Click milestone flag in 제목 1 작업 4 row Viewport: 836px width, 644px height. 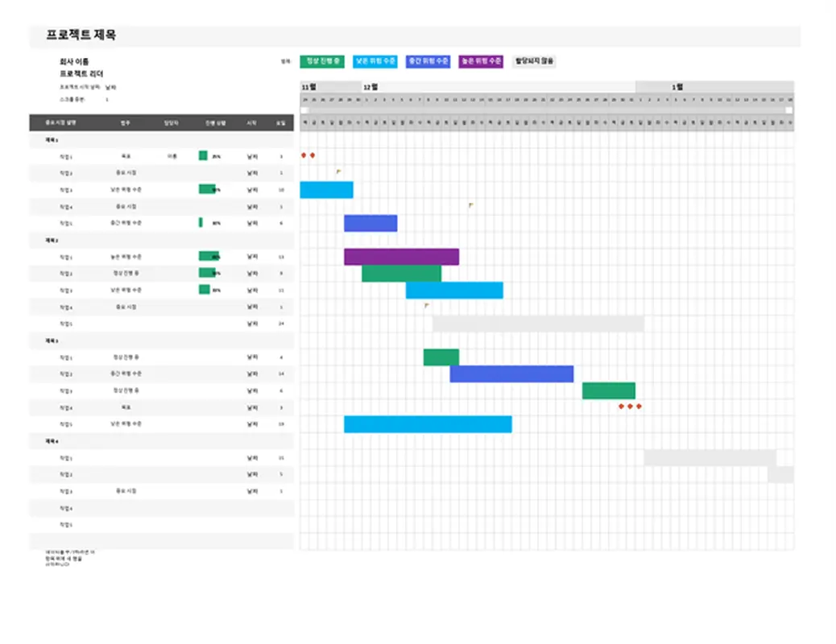pyautogui.click(x=471, y=205)
